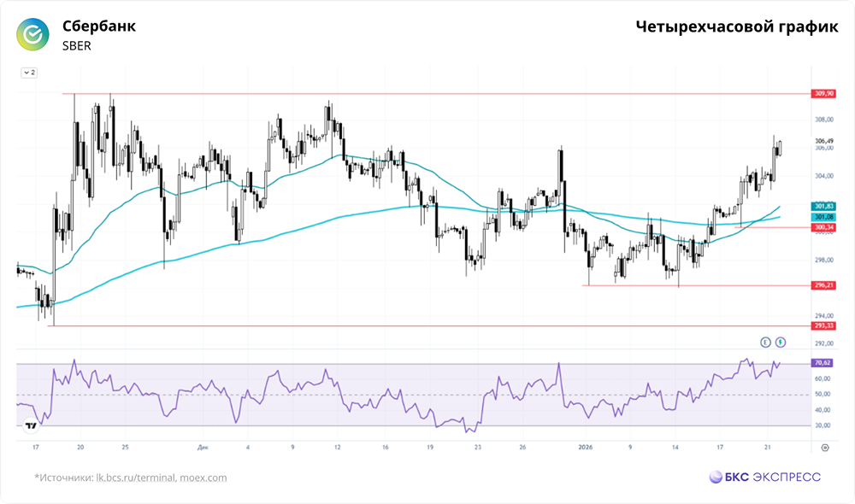This screenshot has width=855, height=504.
Task: Click the 20 date label on time axis
Action: [80, 448]
